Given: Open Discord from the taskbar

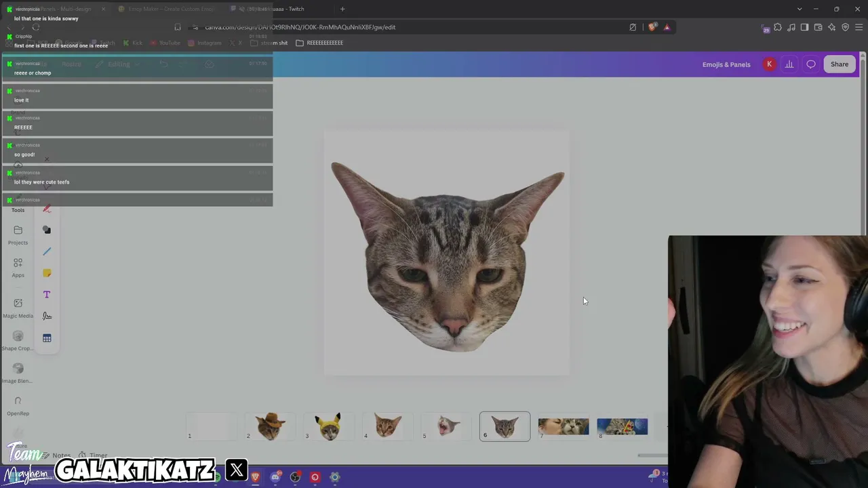Looking at the screenshot, I should [275, 477].
